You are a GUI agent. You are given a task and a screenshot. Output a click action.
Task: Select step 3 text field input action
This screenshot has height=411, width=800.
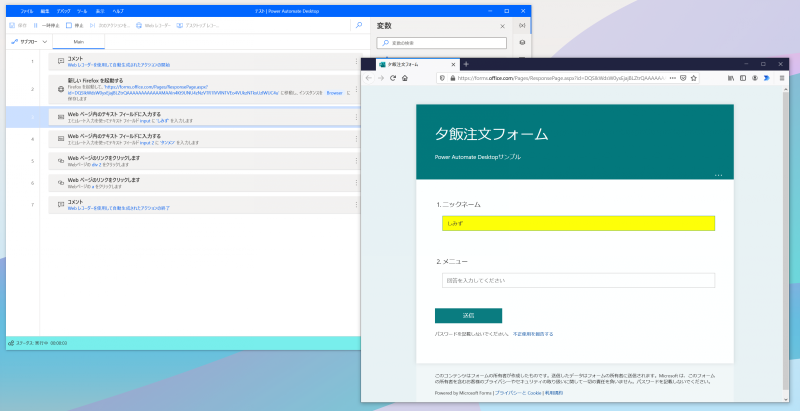tap(205, 117)
